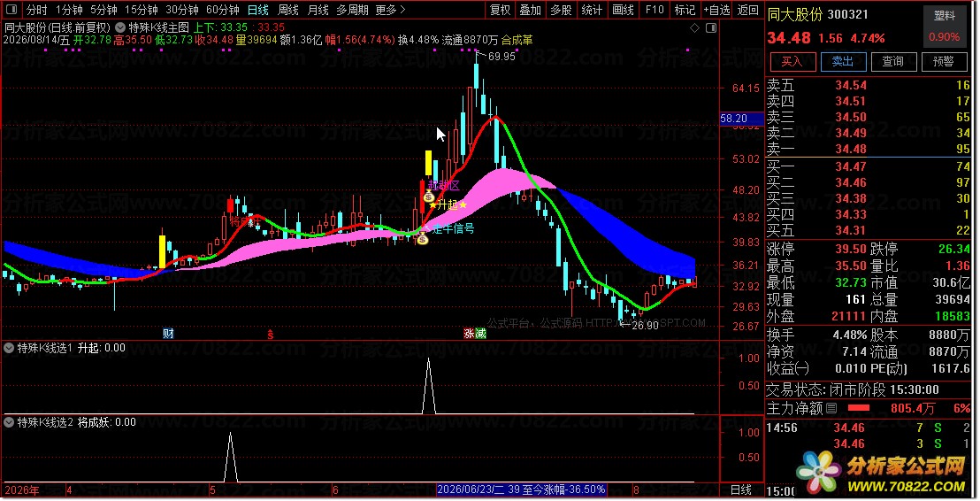The image size is (980, 501).
Task: Click the red 买入 buy button
Action: click(792, 61)
